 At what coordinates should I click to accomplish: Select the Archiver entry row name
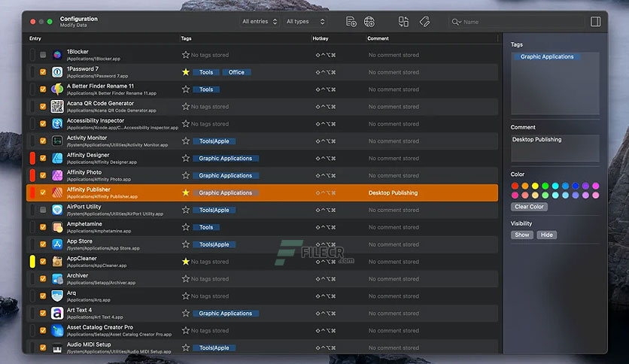[77, 275]
